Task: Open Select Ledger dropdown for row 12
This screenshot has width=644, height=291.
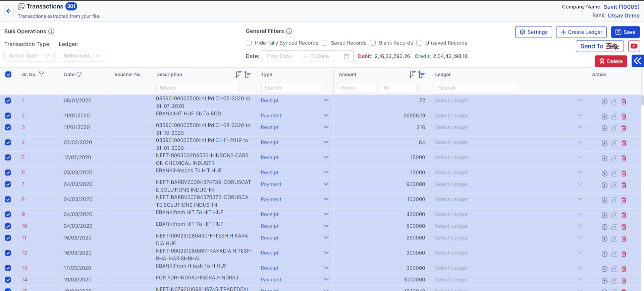Action: pyautogui.click(x=508, y=253)
